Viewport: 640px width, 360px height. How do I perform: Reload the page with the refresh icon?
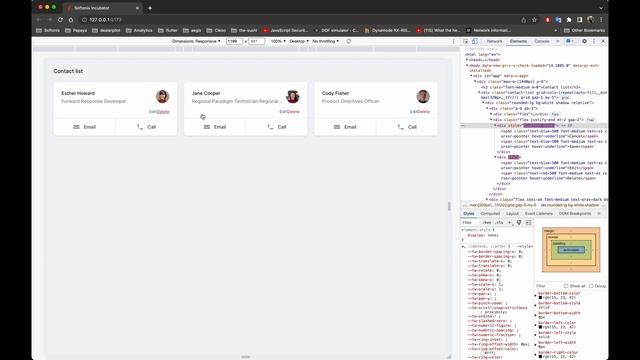click(x=60, y=20)
